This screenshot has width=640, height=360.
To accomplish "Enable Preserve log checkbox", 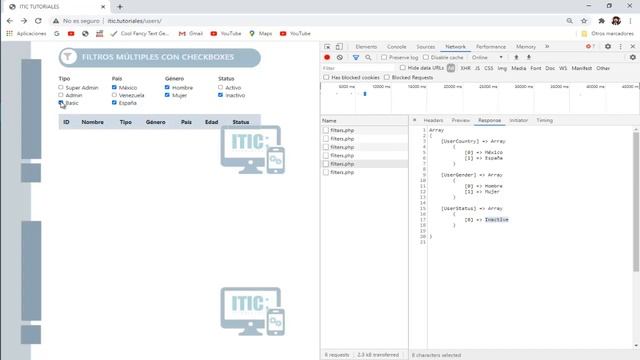I will point(384,58).
